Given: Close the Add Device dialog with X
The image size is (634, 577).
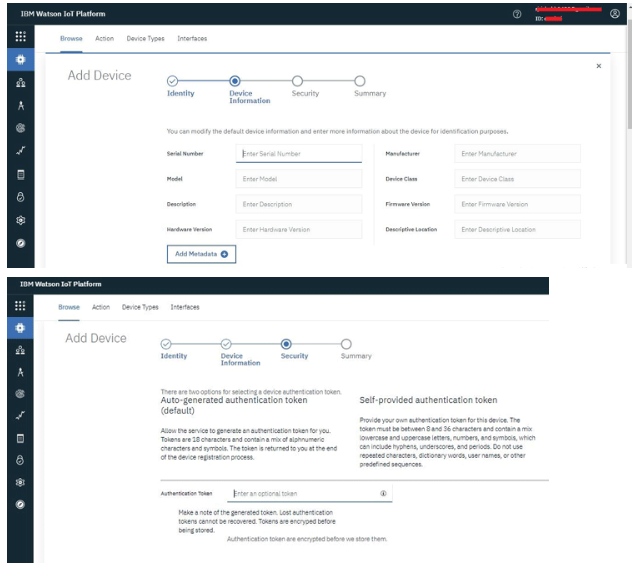Looking at the screenshot, I should [x=598, y=66].
